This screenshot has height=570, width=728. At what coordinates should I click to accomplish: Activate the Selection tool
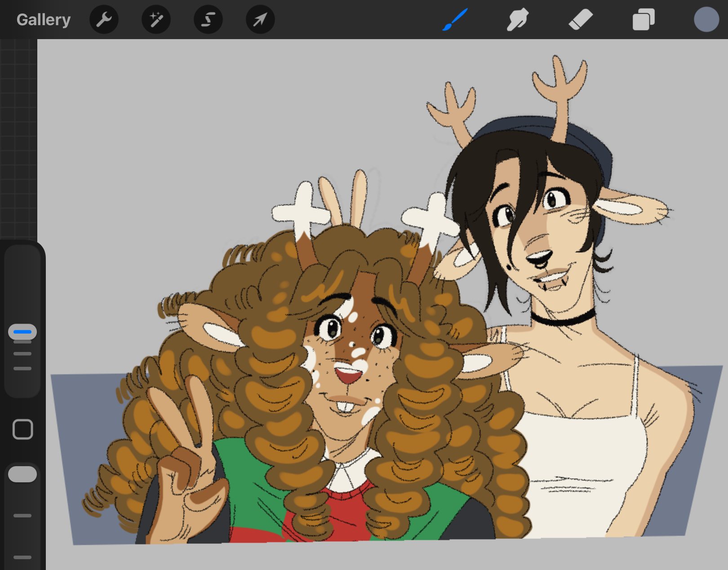[x=208, y=20]
